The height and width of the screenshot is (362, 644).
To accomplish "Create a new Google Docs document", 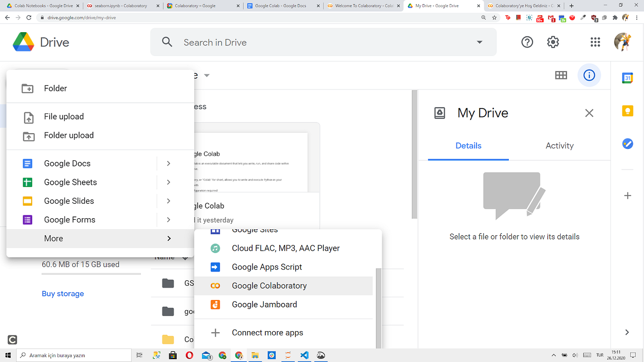I will (81, 164).
